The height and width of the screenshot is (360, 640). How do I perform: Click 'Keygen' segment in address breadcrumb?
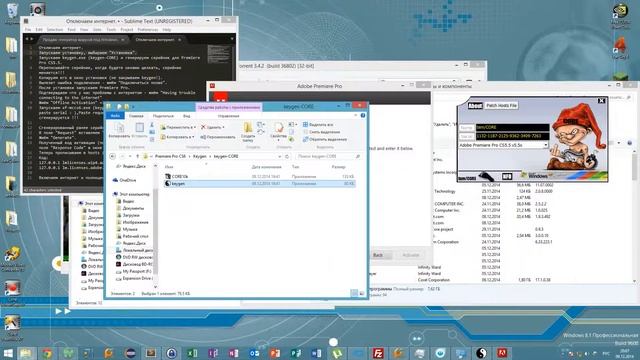point(200,156)
